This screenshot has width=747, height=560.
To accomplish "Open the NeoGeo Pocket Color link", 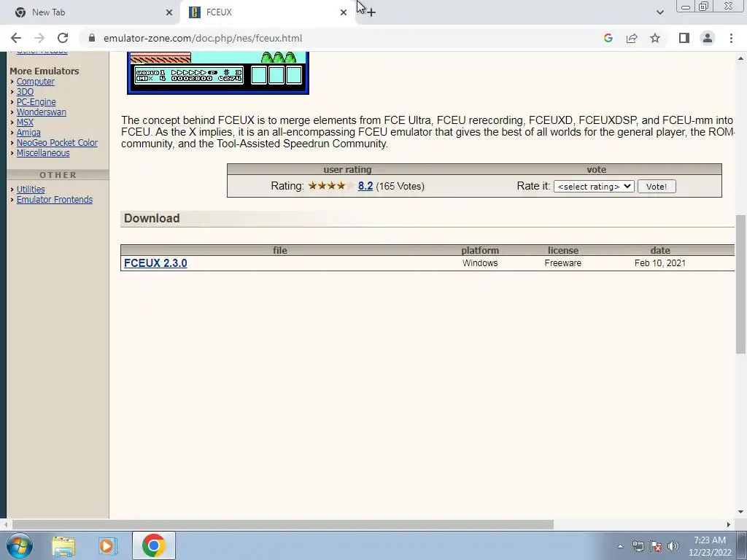I will pos(57,142).
